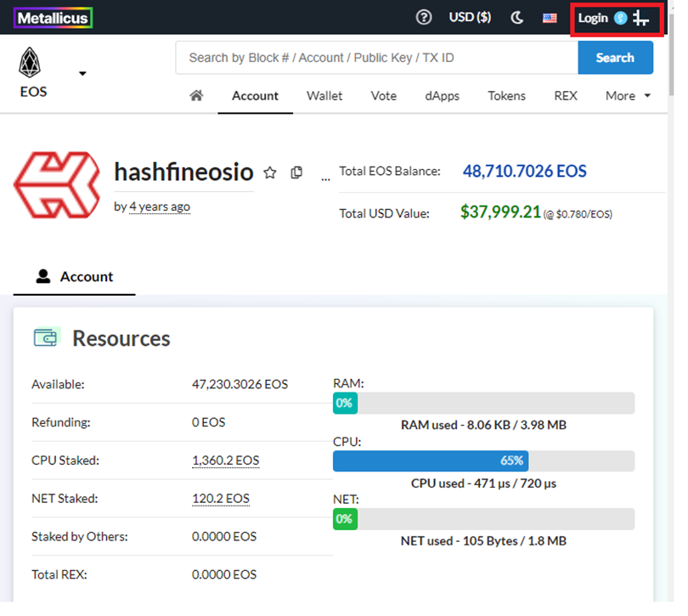Copy account name with the copy icon

coord(296,172)
